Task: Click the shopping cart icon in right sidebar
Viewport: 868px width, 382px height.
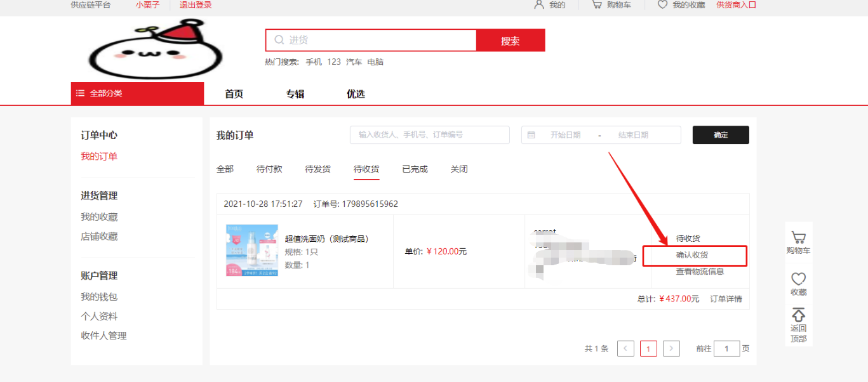Action: 798,238
